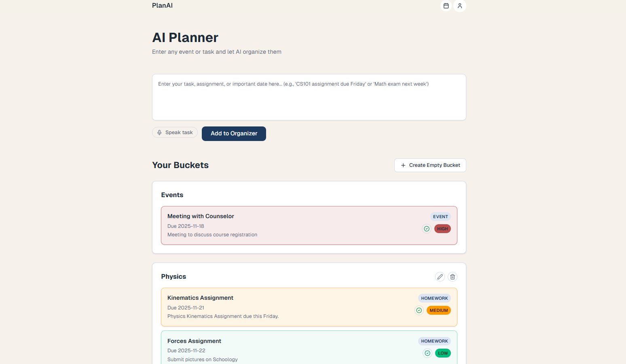Image resolution: width=626 pixels, height=364 pixels.
Task: Open the Kinematics Assignment card
Action: [283, 307]
